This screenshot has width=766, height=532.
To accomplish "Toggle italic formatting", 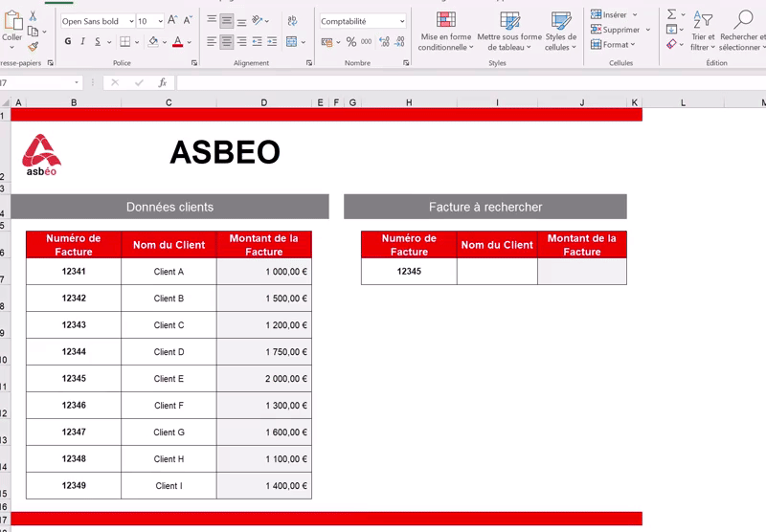I will (82, 41).
